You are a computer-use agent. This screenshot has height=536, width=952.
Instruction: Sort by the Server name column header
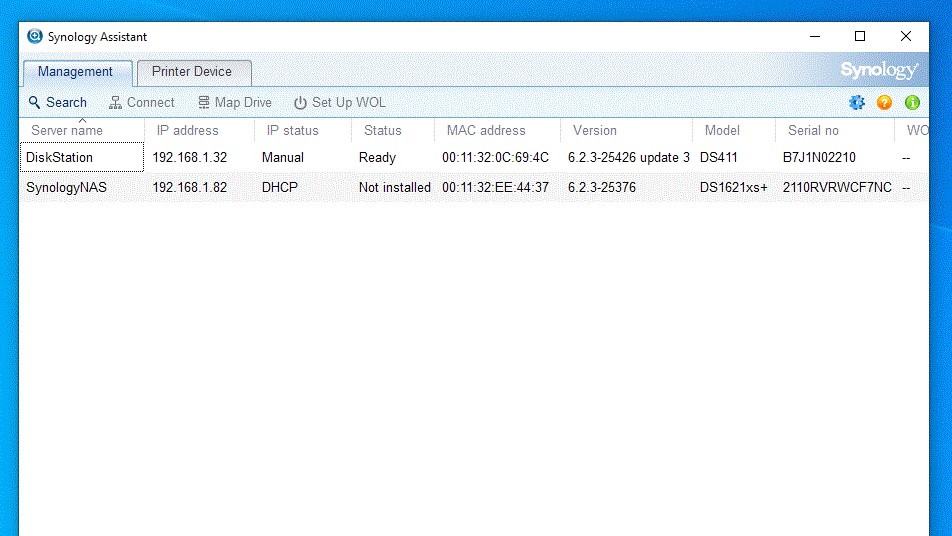[x=82, y=131]
